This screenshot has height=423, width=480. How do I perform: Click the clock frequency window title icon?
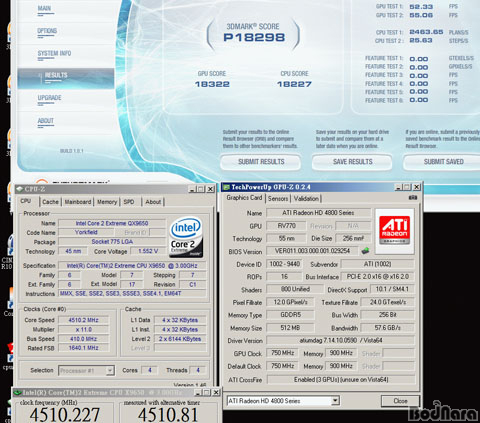(17, 393)
